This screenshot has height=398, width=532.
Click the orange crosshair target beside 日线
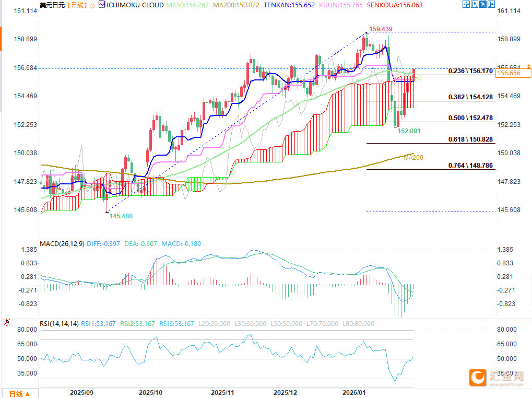pyautogui.click(x=92, y=6)
